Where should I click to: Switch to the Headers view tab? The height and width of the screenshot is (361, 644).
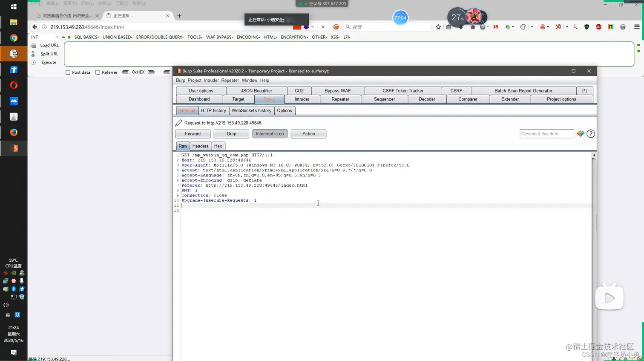201,146
